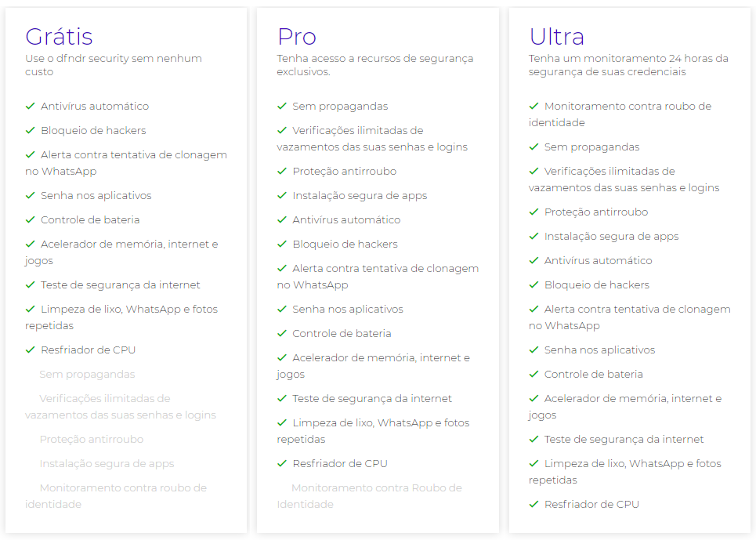Click checkmark next to Proteção antirroubo in Pro
Image resolution: width=756 pixels, height=540 pixels.
[x=282, y=171]
